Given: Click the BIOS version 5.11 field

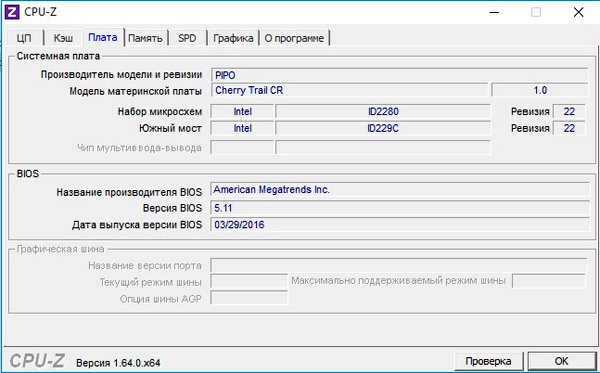Looking at the screenshot, I should pos(400,208).
